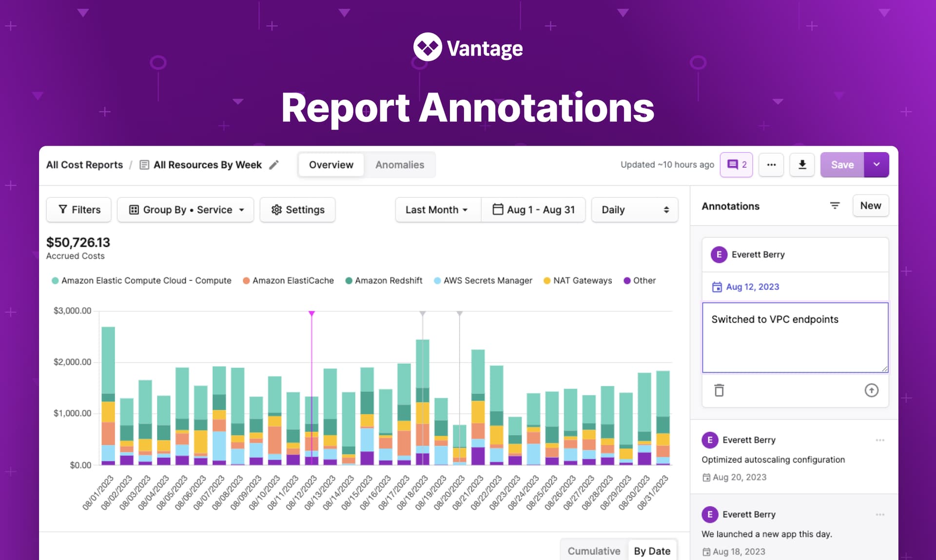
Task: Expand the Last Month dropdown
Action: (x=437, y=210)
